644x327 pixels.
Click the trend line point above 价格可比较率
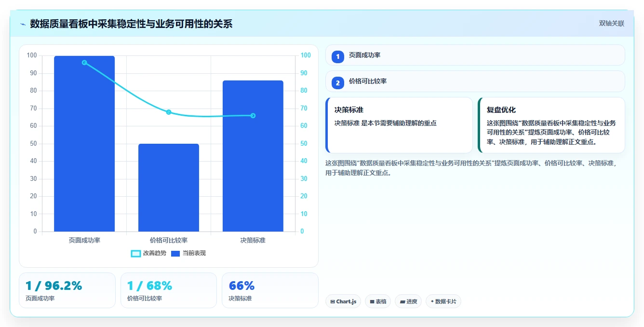point(169,112)
